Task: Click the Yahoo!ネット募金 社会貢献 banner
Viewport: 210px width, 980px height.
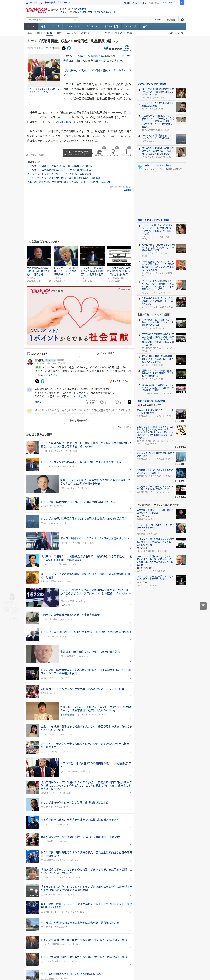Action: [x=79, y=315]
